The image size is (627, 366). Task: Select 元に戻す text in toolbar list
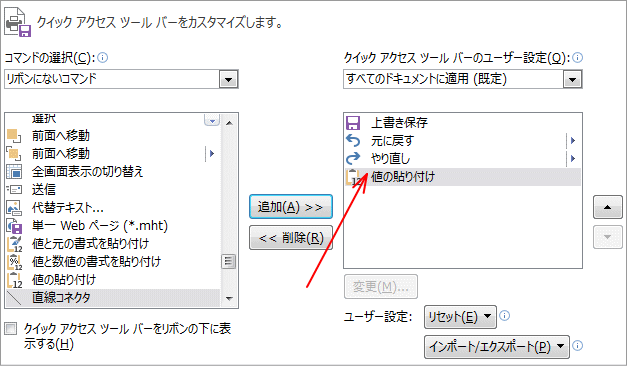[392, 141]
